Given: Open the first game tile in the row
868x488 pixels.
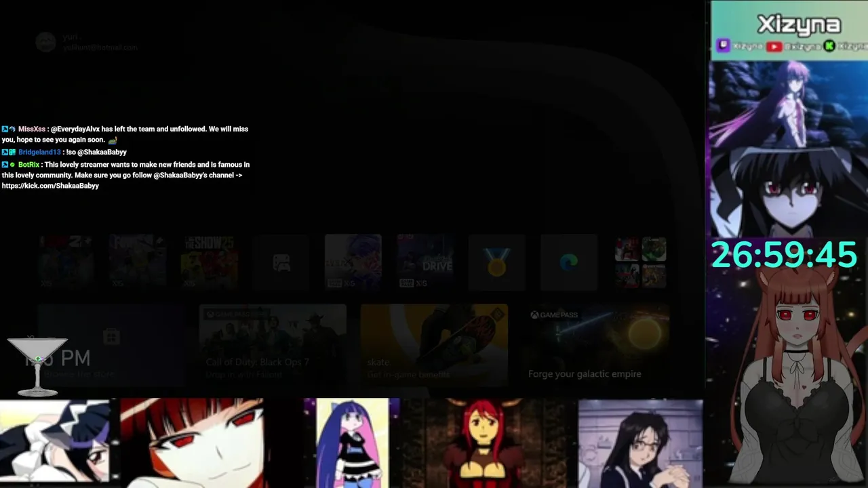Looking at the screenshot, I should pyautogui.click(x=65, y=262).
